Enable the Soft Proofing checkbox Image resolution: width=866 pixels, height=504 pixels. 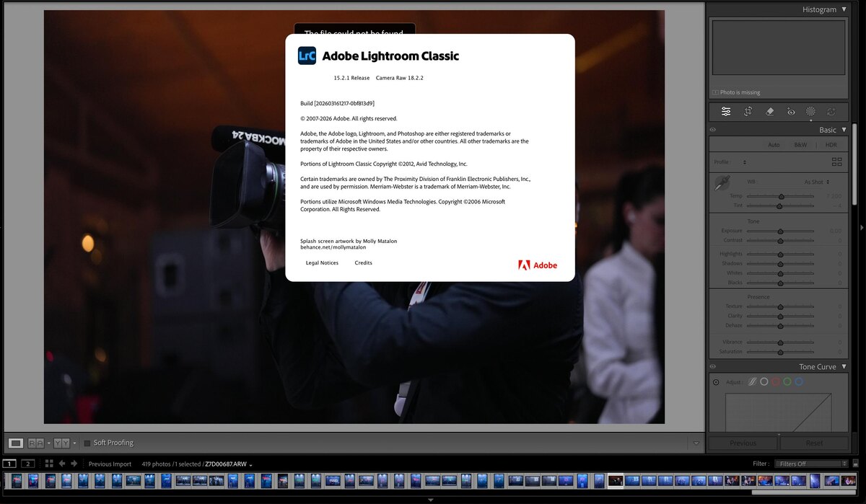click(x=87, y=443)
